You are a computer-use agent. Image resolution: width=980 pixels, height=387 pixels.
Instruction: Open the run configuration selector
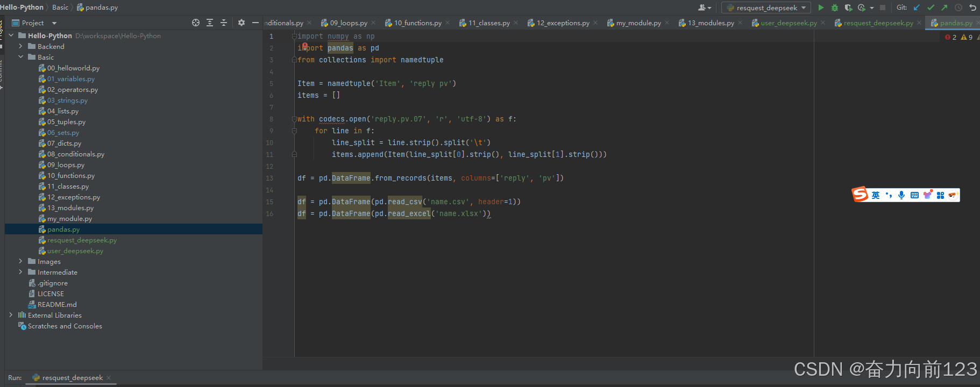(x=766, y=8)
